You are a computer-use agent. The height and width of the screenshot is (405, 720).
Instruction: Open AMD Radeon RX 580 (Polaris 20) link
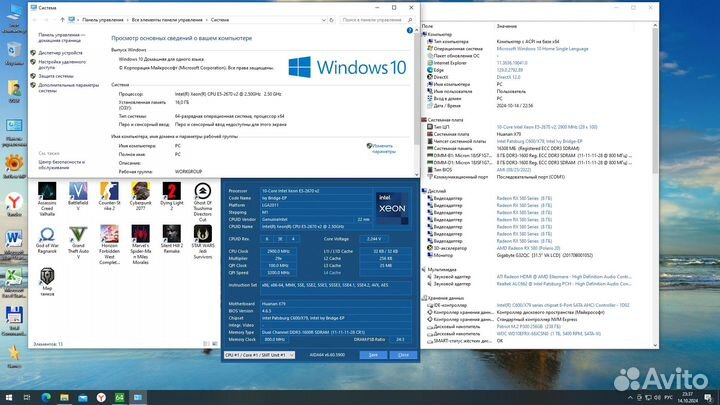pyautogui.click(x=528, y=248)
